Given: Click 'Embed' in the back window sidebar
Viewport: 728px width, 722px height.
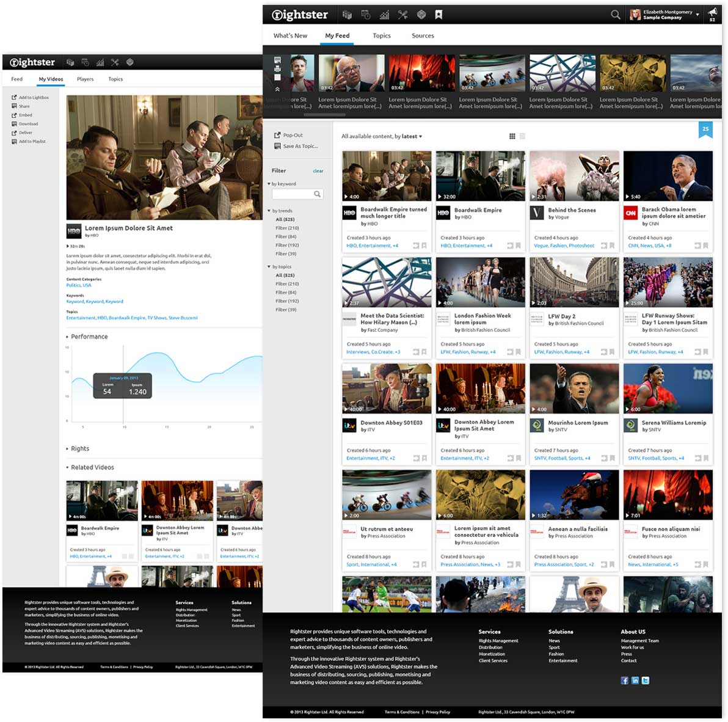Looking at the screenshot, I should tap(22, 115).
